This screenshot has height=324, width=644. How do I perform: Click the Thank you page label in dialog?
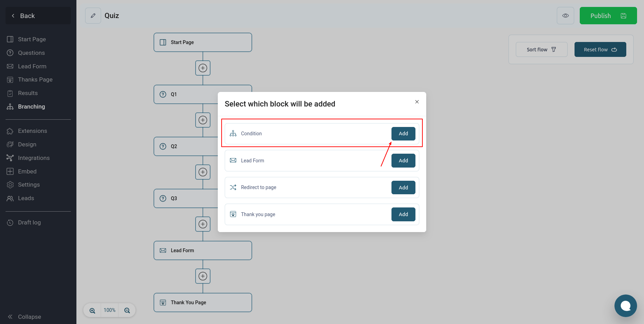(258, 214)
